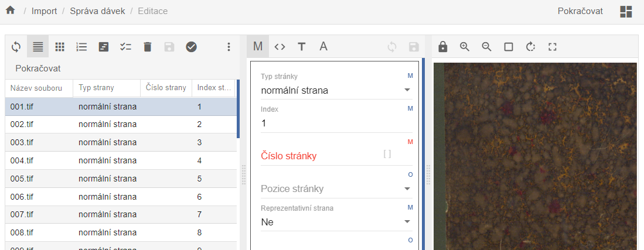This screenshot has width=644, height=250.
Task: Toggle the lock icon in image viewer
Action: click(443, 47)
